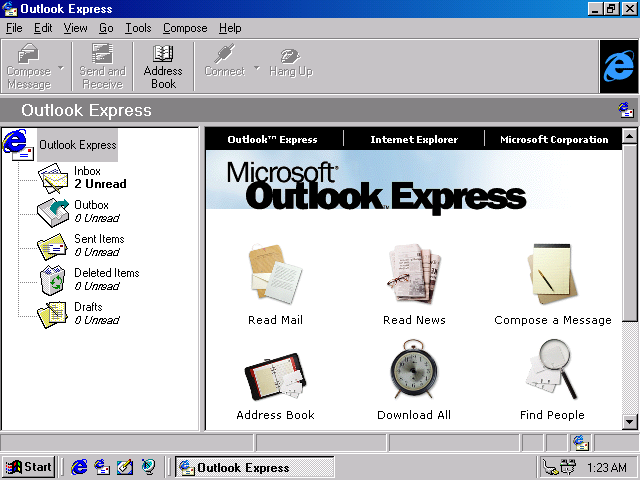
Task: Click the Outlook Express link in black bar
Action: click(272, 140)
